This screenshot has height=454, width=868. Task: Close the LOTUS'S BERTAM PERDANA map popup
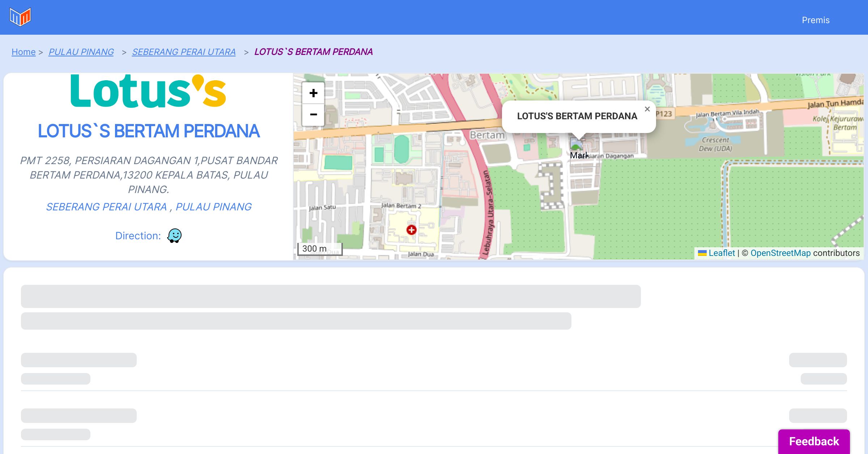tap(647, 109)
